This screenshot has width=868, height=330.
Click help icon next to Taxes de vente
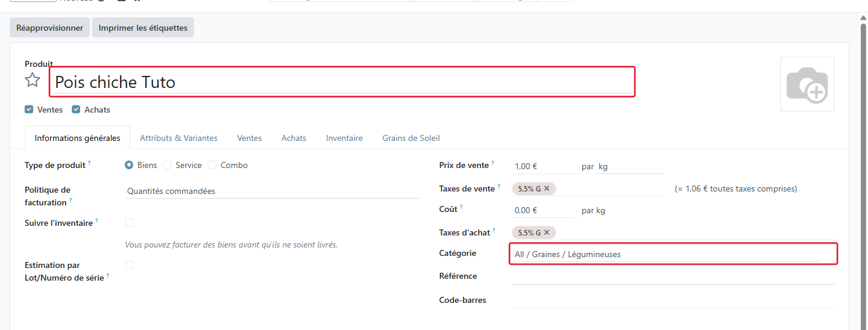498,187
